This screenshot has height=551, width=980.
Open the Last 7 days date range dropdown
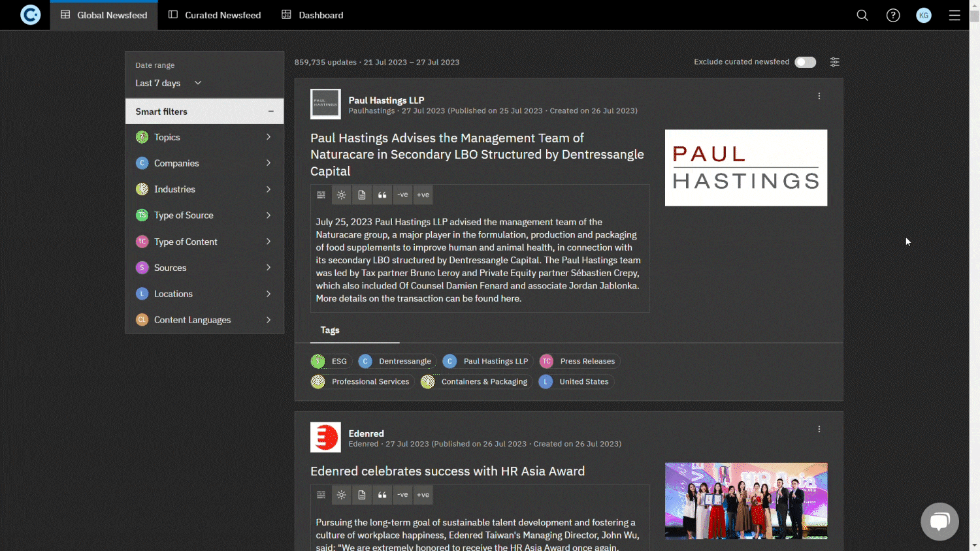pyautogui.click(x=169, y=83)
